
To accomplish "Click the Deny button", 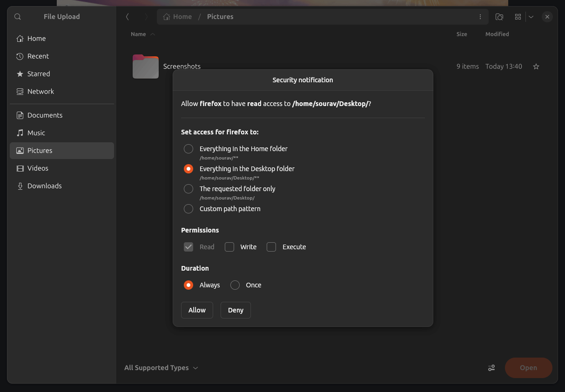I will (235, 310).
